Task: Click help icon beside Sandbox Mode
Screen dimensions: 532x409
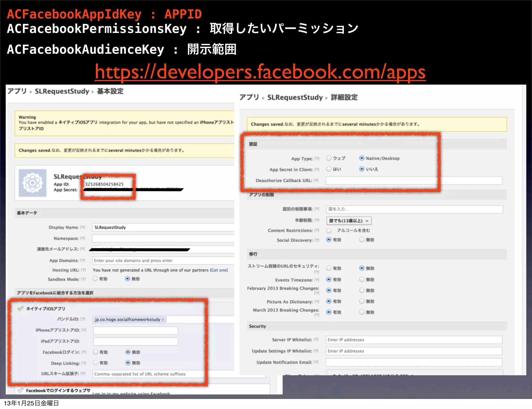Action: click(x=83, y=279)
